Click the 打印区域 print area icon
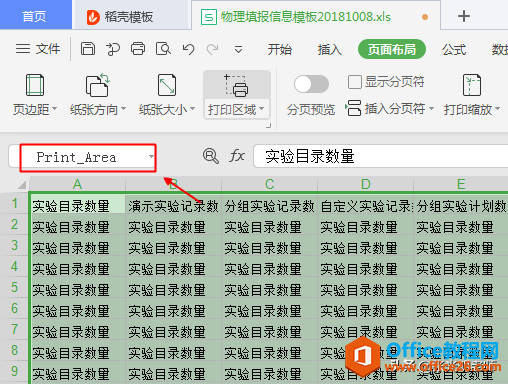508x384 pixels. coord(237,85)
